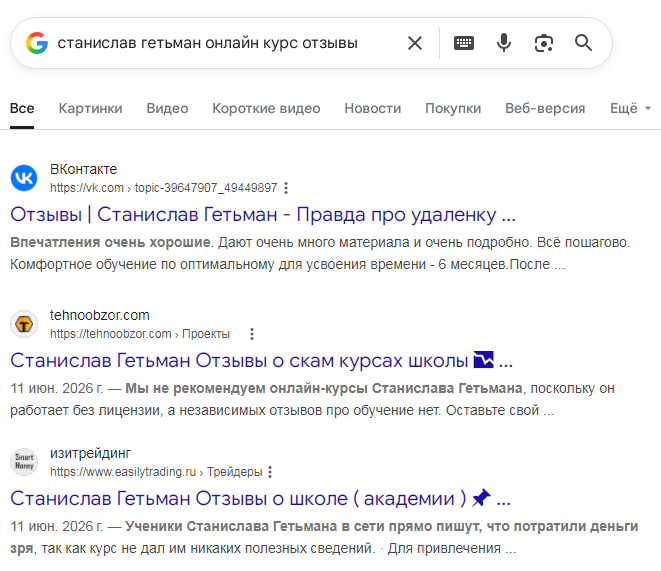This screenshot has width=661, height=571.
Task: Click the изитрейдинг site name
Action: (90, 453)
